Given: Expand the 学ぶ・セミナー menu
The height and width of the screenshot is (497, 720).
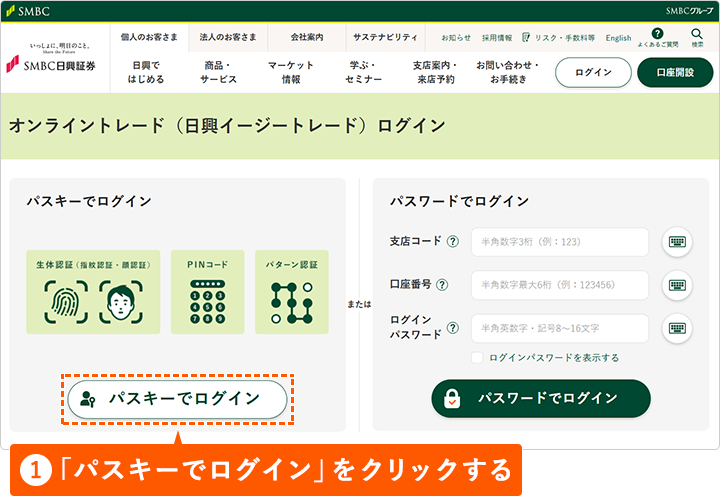Looking at the screenshot, I should point(363,72).
